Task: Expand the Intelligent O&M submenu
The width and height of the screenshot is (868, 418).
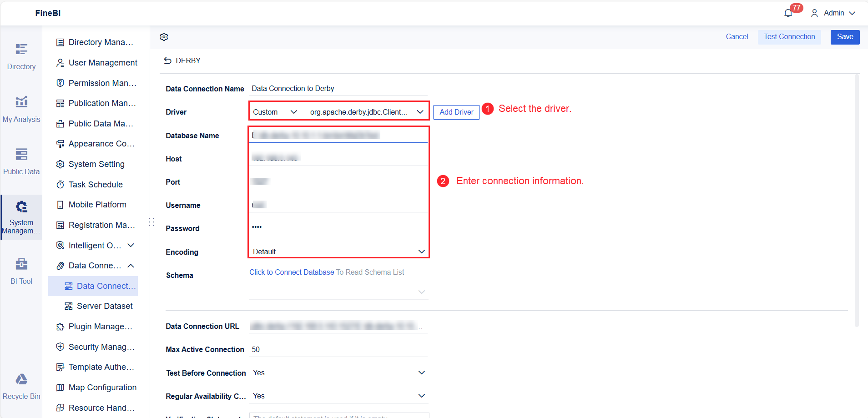Action: 131,245
